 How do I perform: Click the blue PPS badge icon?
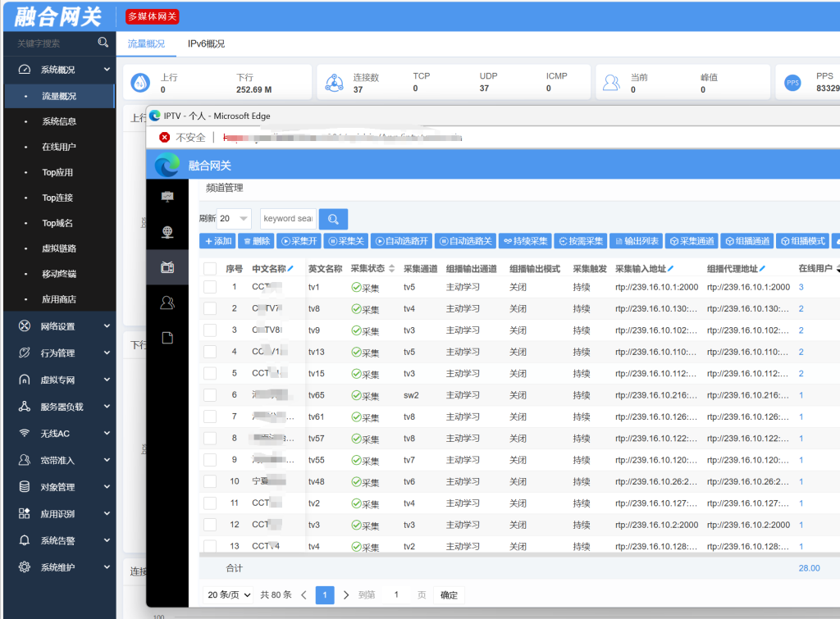792,83
